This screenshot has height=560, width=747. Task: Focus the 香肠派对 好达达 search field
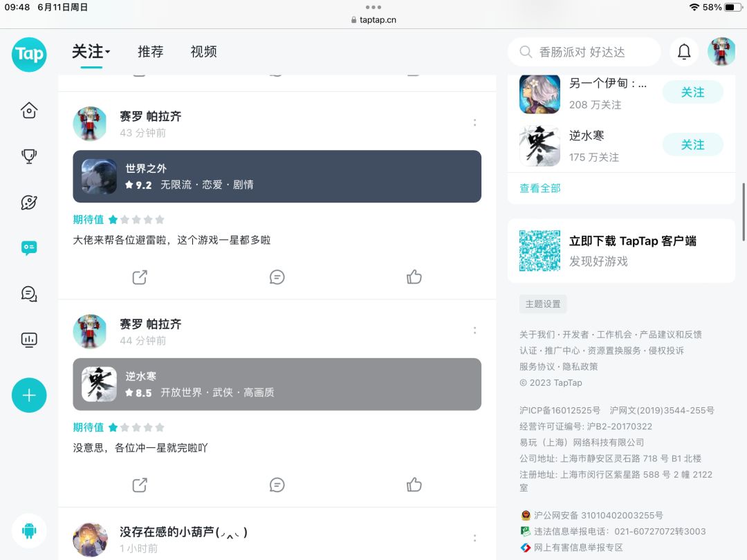[584, 51]
